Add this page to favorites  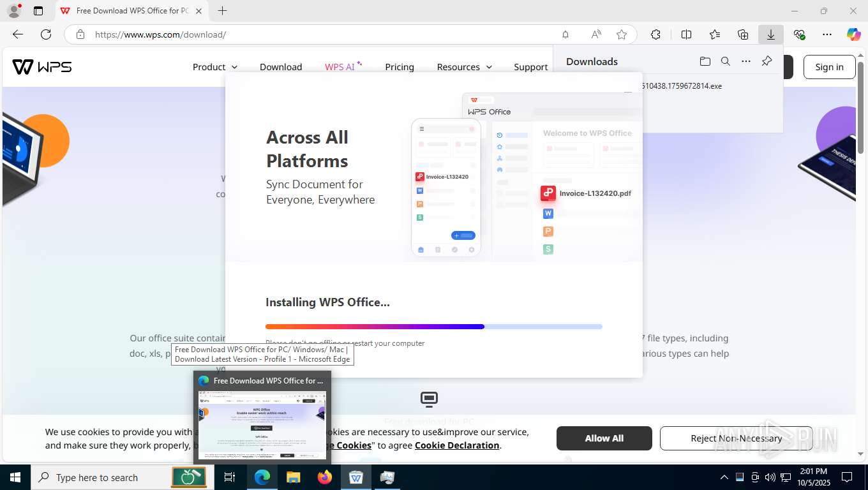[x=622, y=34]
